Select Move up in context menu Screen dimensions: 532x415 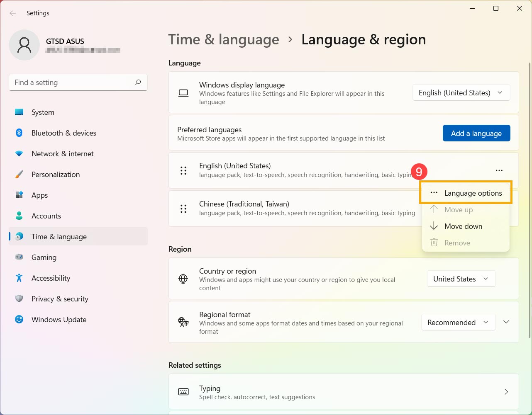(x=466, y=210)
